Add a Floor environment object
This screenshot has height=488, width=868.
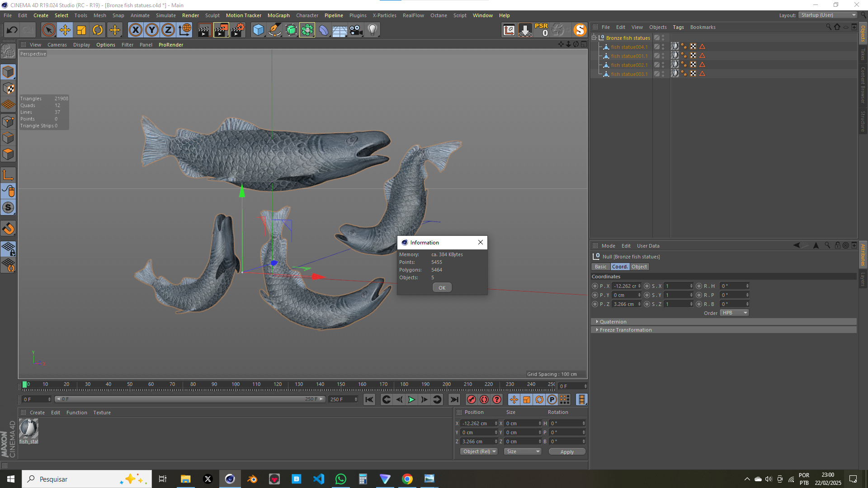click(340, 30)
